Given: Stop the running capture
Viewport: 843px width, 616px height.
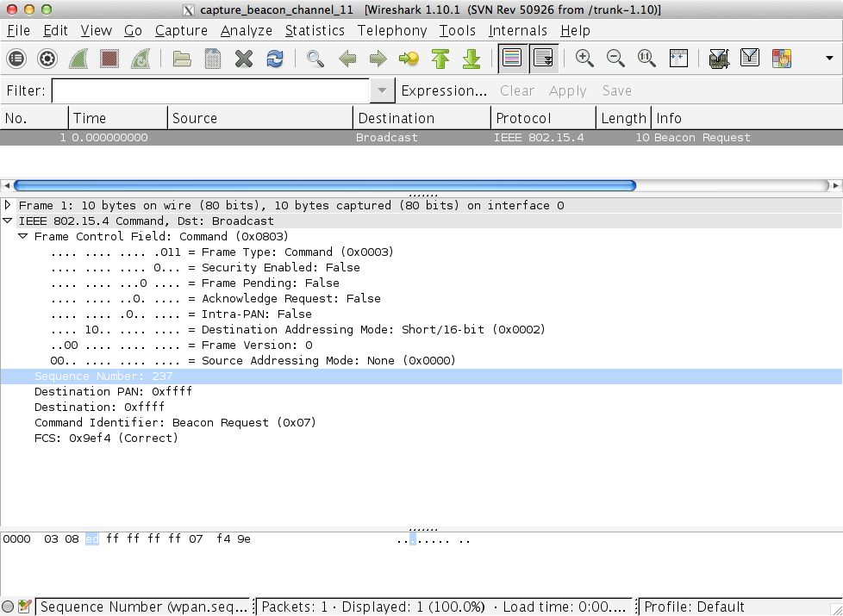Looking at the screenshot, I should click(x=109, y=58).
